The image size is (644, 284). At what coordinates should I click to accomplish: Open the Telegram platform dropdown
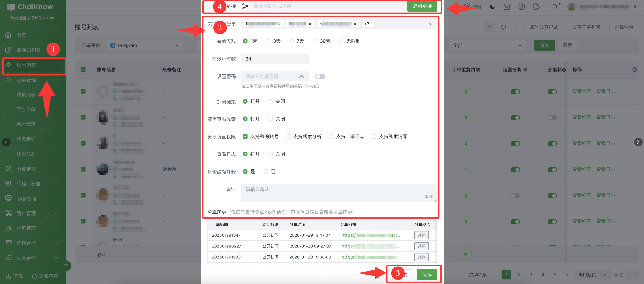145,45
